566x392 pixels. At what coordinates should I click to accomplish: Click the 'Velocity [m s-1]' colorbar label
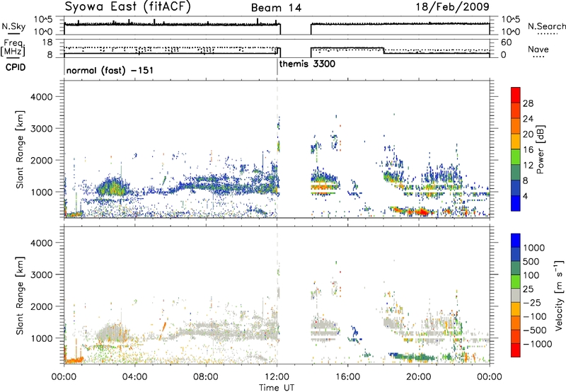[559, 295]
